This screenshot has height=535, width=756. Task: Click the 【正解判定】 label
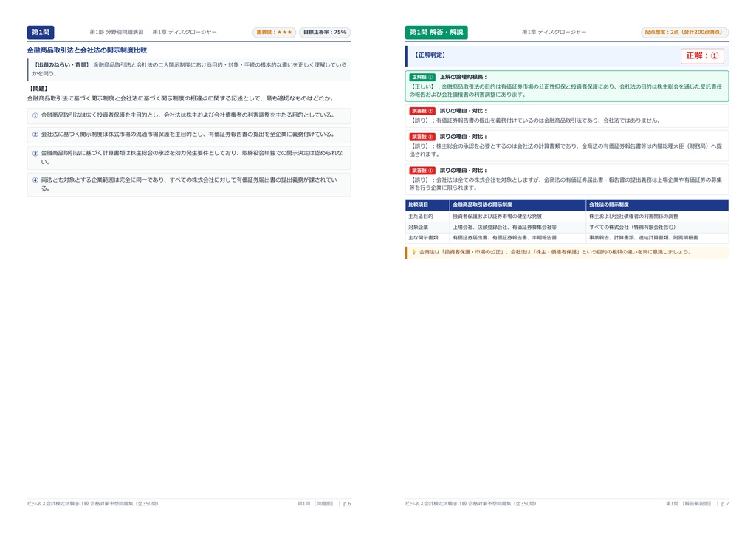click(430, 55)
